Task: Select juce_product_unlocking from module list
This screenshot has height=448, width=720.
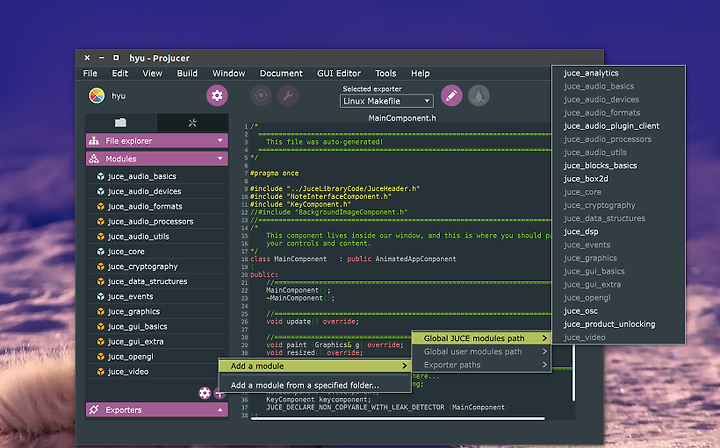Action: (619, 324)
